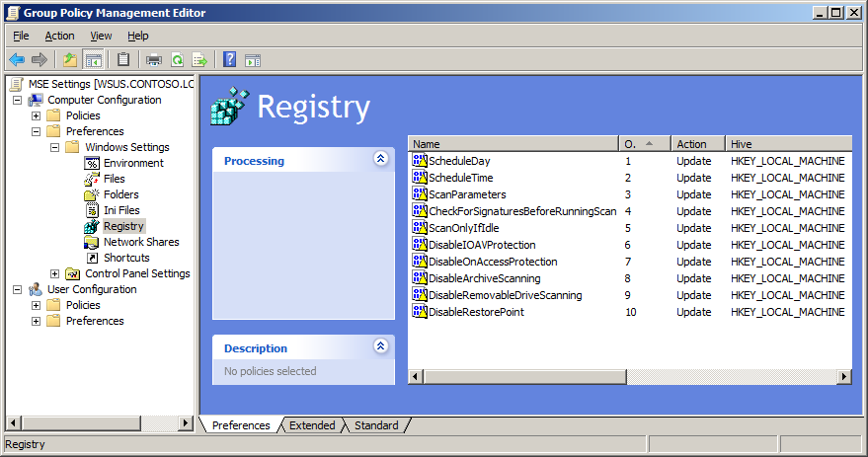Image resolution: width=868 pixels, height=457 pixels.
Task: Collapse the Processing panel chevron
Action: [380, 159]
